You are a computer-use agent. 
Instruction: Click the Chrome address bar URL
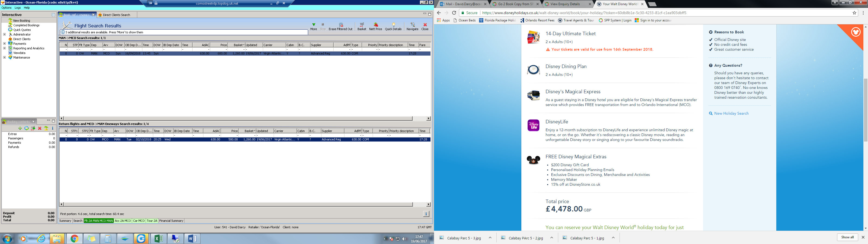tap(584, 13)
